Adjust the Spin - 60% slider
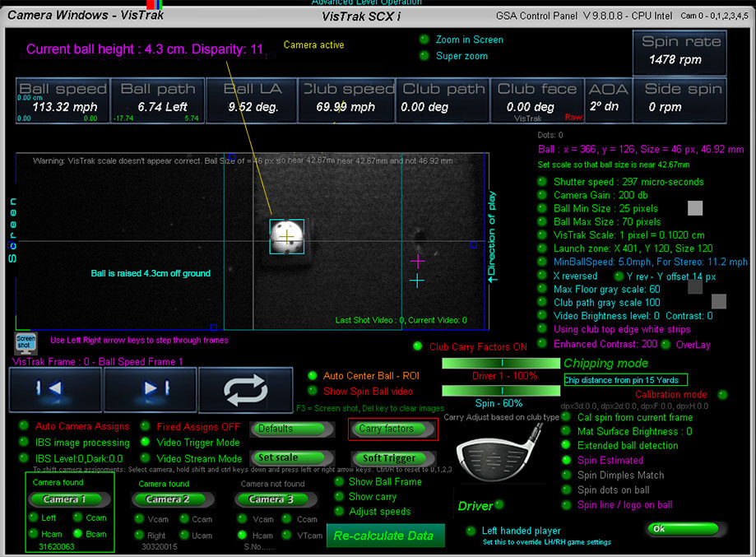756x557 pixels. coord(501,390)
